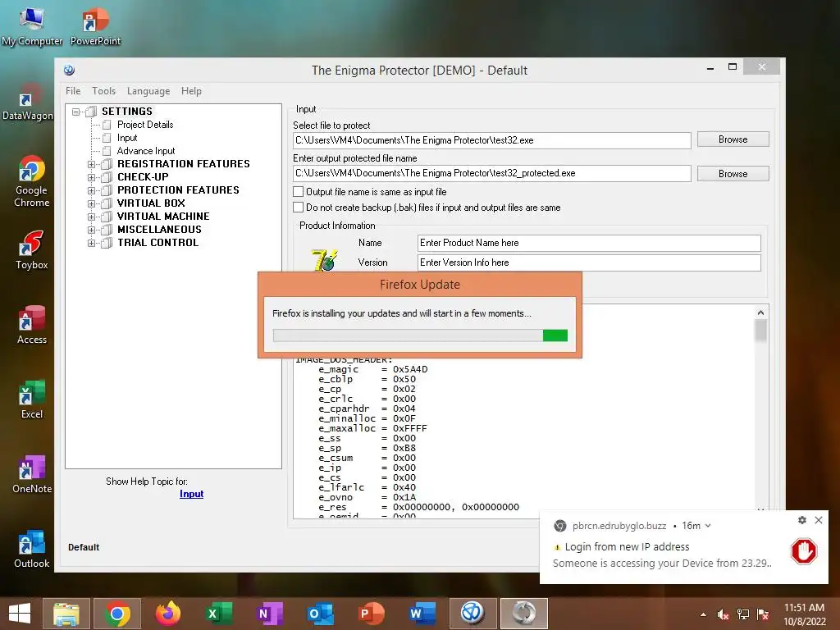Viewport: 840px width, 630px height.
Task: Click the output protected file name field
Action: 492,174
